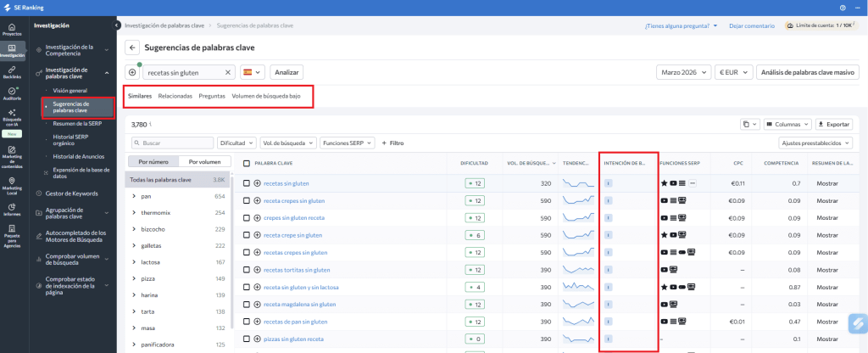The image size is (868, 353).
Task: Select the Por volumen toggle option
Action: [x=204, y=161]
